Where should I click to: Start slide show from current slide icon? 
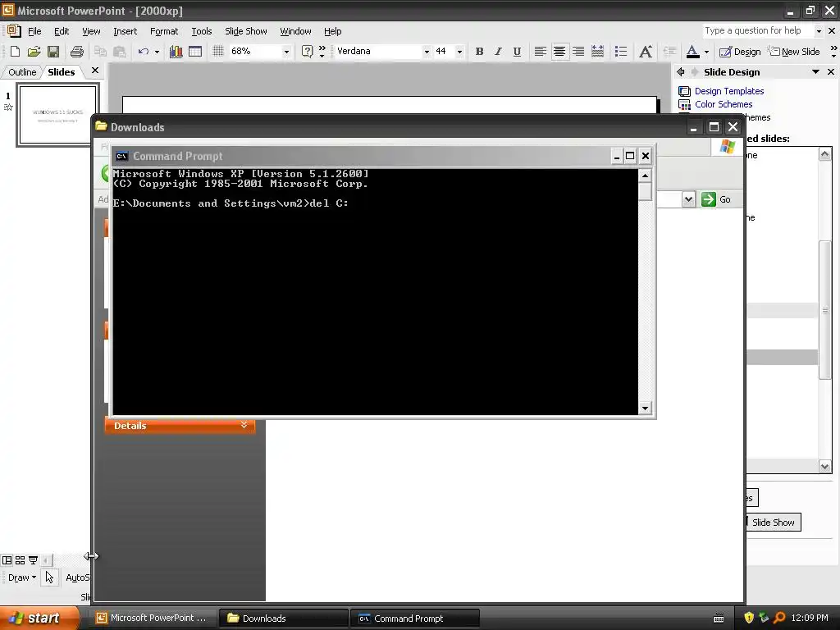coord(33,560)
